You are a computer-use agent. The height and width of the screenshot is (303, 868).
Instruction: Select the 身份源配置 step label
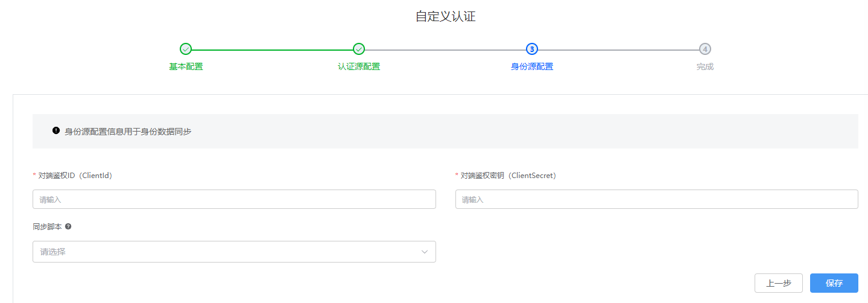(532, 66)
